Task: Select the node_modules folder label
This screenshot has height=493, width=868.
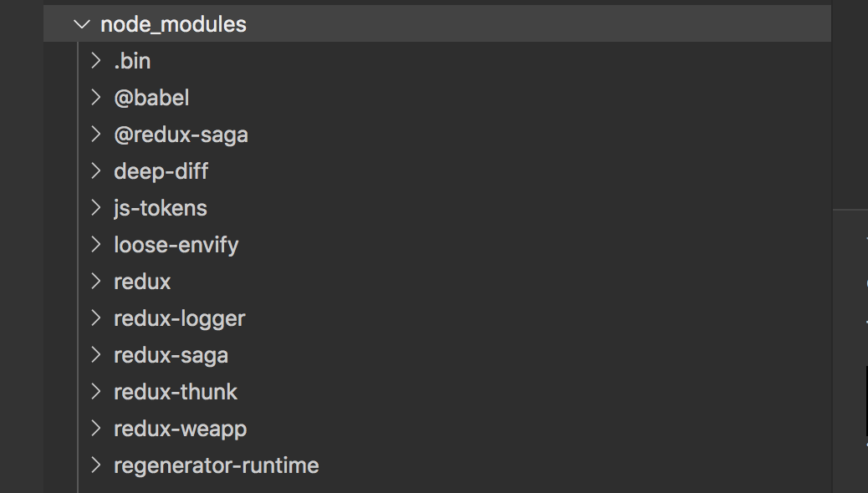Action: click(173, 24)
